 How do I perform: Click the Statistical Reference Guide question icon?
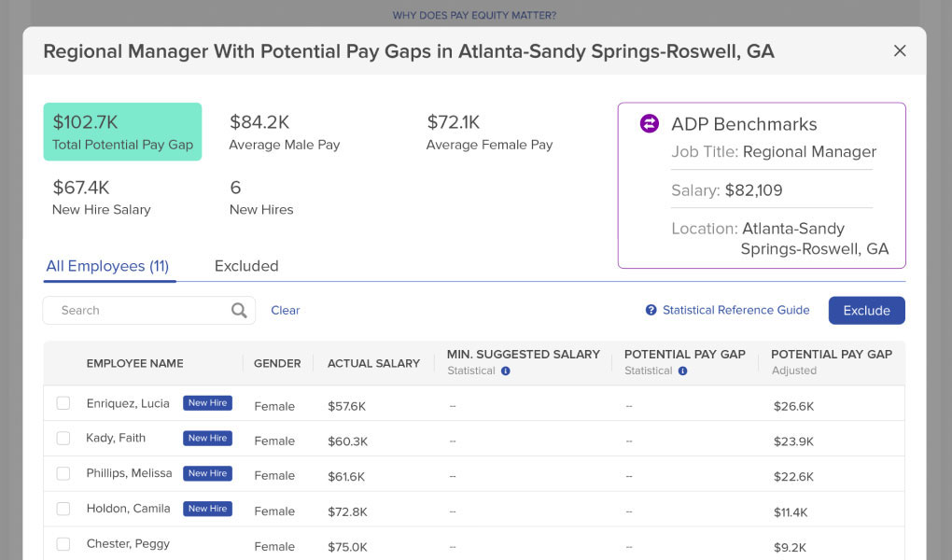coord(651,311)
